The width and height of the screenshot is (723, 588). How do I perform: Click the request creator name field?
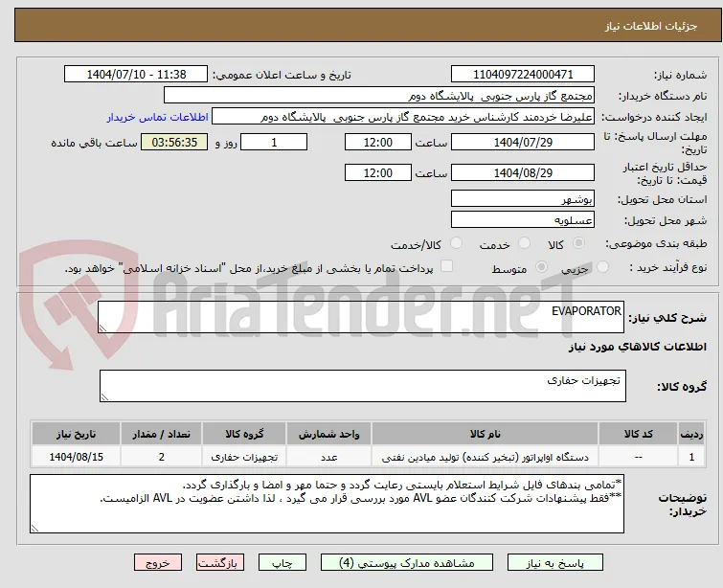click(x=402, y=117)
